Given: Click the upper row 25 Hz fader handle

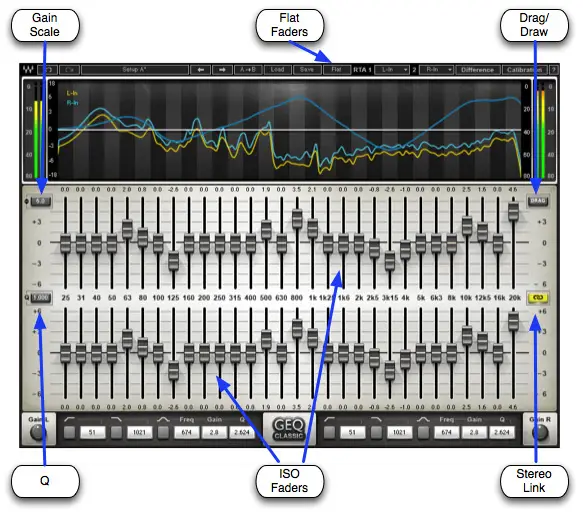Looking at the screenshot, I should (x=65, y=243).
